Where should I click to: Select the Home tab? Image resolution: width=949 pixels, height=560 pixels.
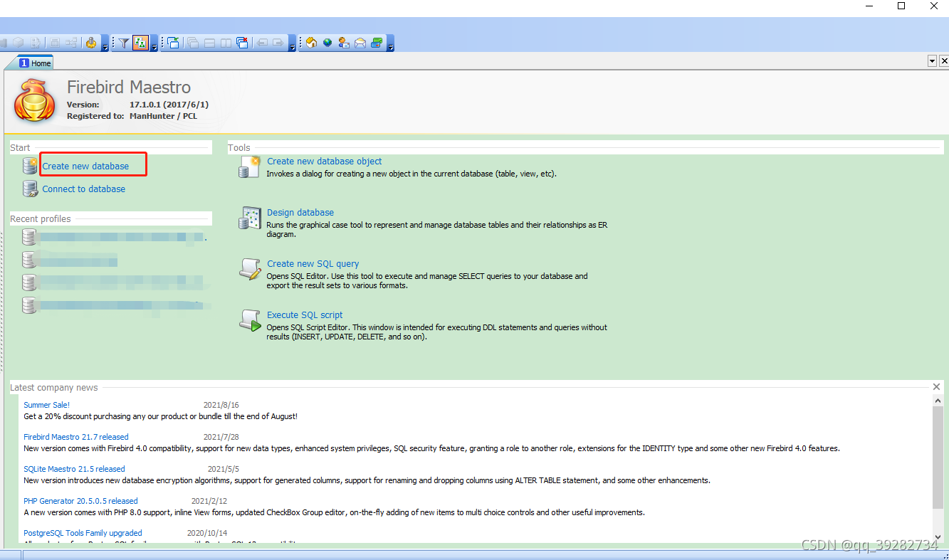pyautogui.click(x=35, y=63)
